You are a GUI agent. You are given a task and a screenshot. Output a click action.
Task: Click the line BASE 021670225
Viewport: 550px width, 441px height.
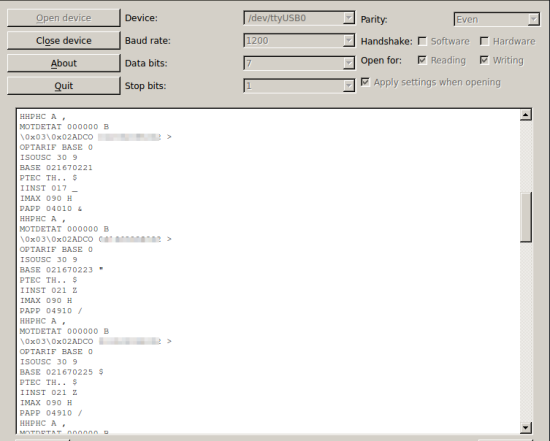61,372
